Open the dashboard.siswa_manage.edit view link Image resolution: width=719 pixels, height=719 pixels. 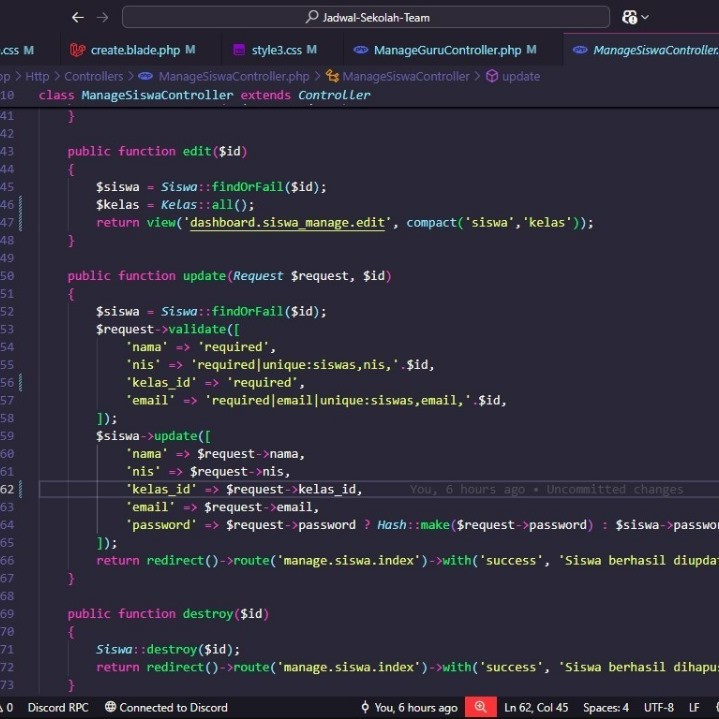coord(287,223)
